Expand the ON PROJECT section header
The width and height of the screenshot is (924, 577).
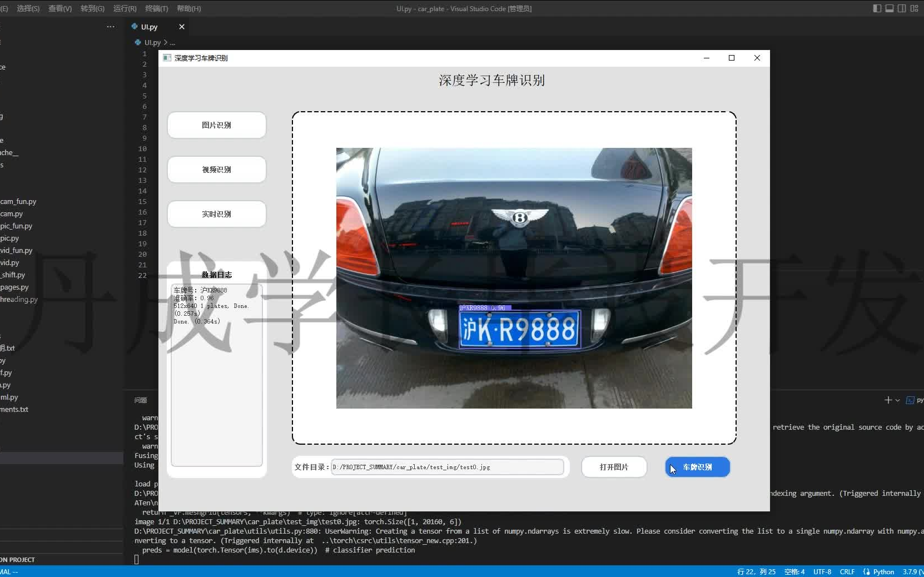coord(61,560)
